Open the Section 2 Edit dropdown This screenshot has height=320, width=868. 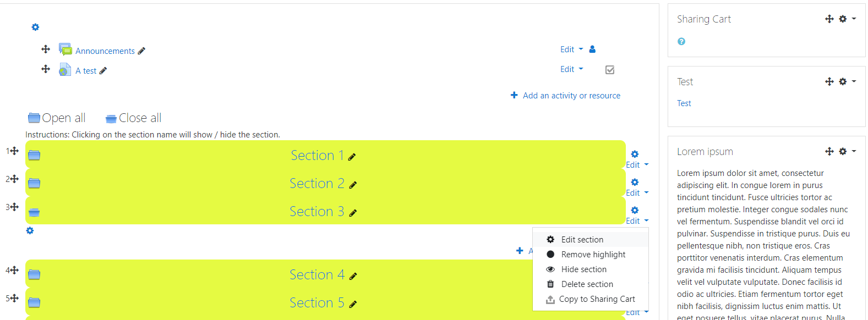pyautogui.click(x=637, y=193)
